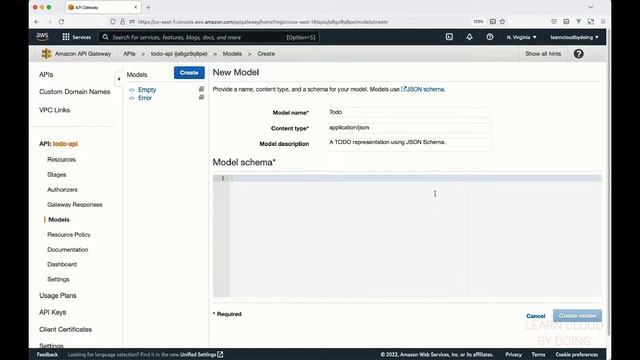
Task: Close the API Gateway browser tab
Action: click(136, 7)
